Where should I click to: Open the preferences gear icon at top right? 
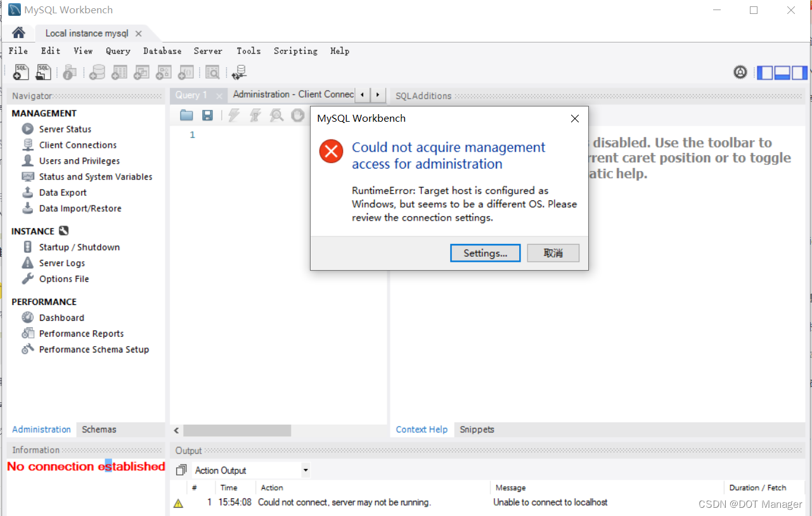click(740, 72)
